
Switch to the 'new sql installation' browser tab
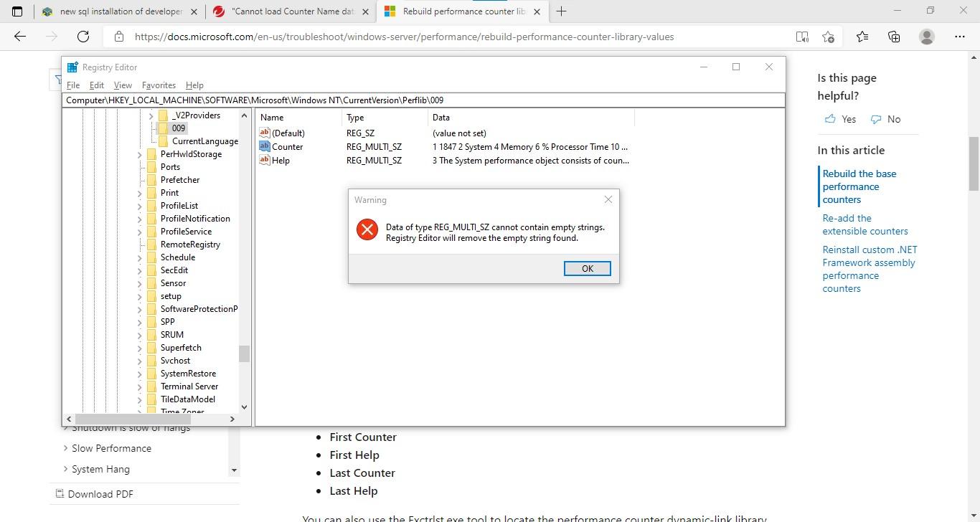[119, 11]
